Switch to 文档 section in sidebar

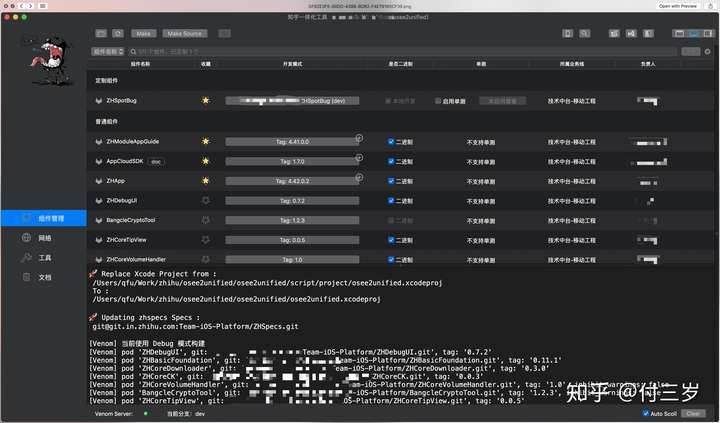coord(45,277)
